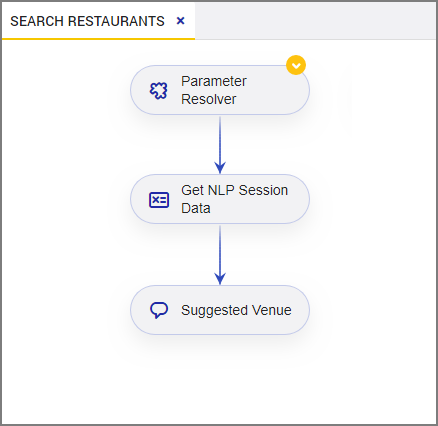Screen dimensions: 438x426
Task: Click the speech bubble icon on Suggested Venue
Action: (x=159, y=310)
